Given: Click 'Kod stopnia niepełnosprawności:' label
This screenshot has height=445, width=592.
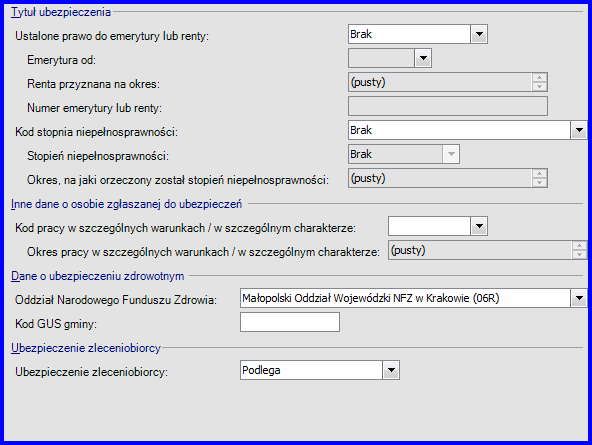Looking at the screenshot, I should (96, 132).
